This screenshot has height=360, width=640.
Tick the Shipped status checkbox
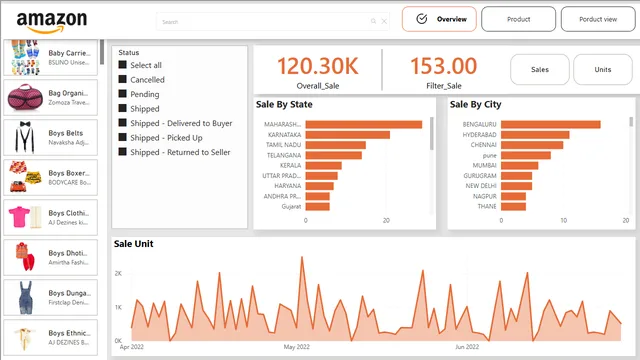pyautogui.click(x=122, y=108)
